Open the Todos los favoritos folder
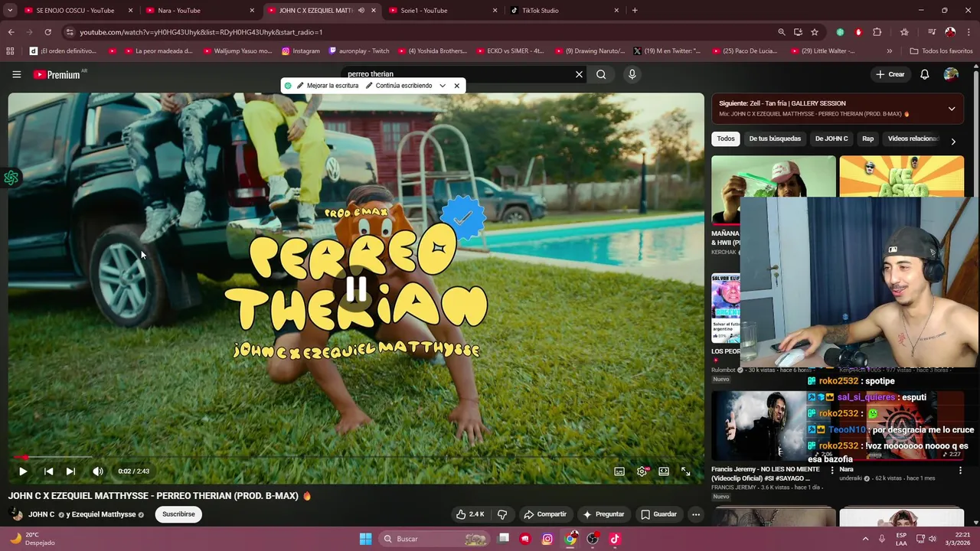Image resolution: width=980 pixels, height=551 pixels. pos(941,51)
